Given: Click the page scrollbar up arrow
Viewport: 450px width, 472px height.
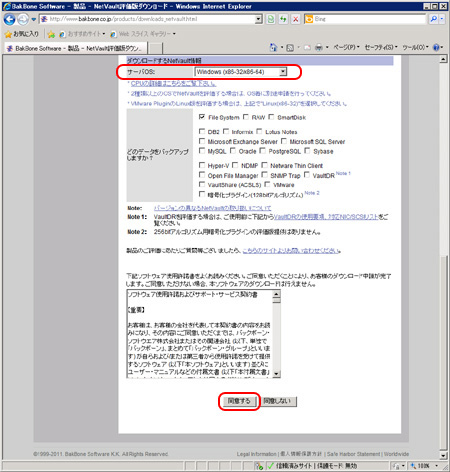Looking at the screenshot, I should pos(443,59).
